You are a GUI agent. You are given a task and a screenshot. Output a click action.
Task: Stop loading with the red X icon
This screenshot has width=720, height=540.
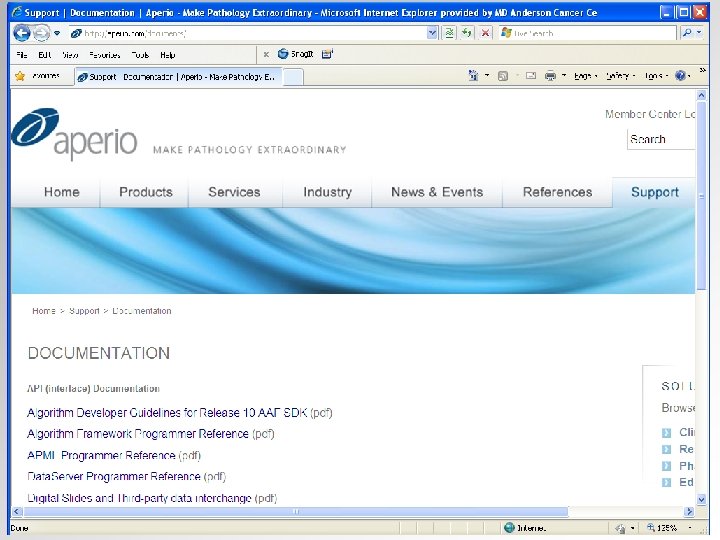pos(485,33)
